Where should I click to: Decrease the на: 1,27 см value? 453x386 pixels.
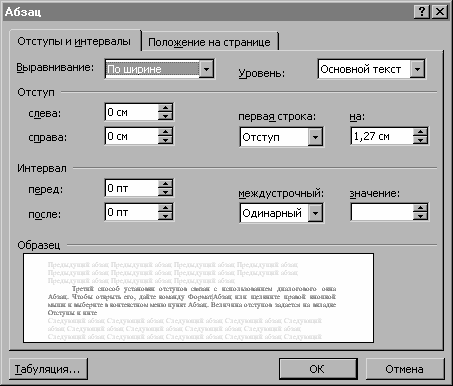(420, 140)
